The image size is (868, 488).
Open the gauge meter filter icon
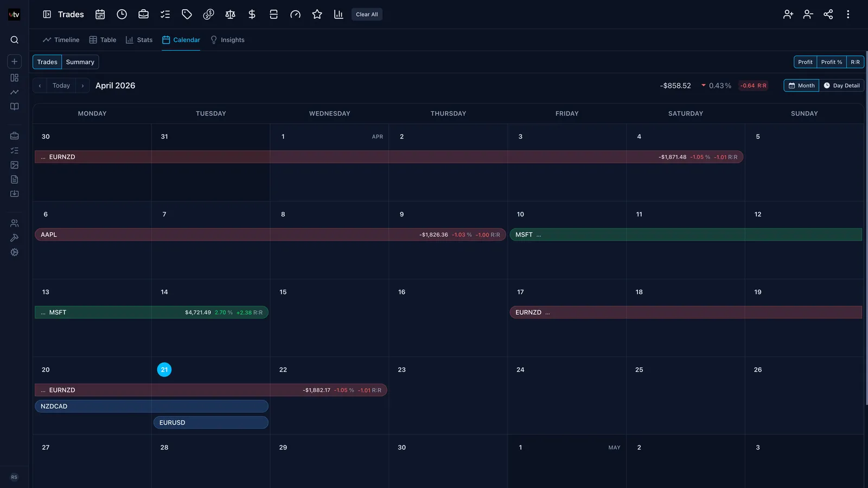point(295,15)
